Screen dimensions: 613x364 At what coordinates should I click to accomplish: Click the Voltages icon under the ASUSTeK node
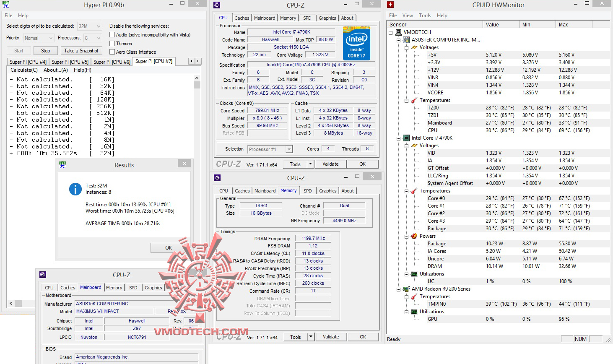point(414,47)
